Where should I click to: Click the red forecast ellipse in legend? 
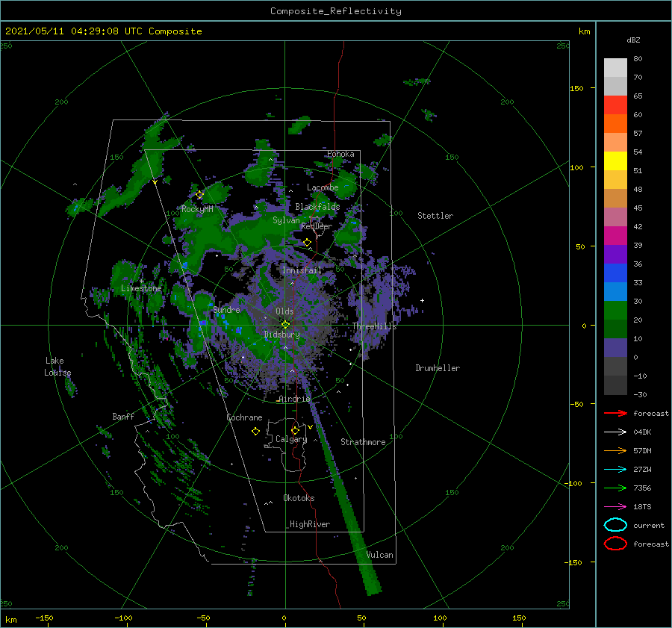click(615, 544)
